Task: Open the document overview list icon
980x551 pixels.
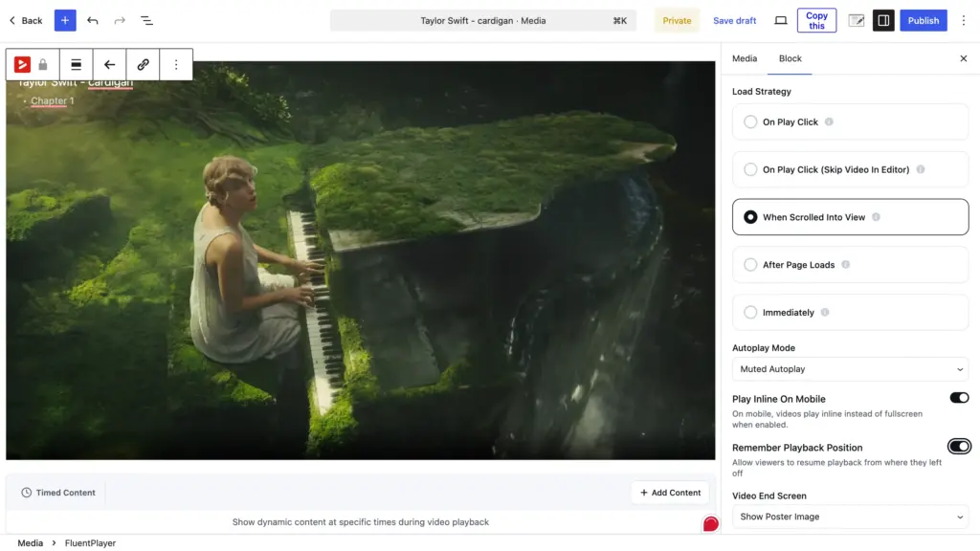Action: pos(146,21)
